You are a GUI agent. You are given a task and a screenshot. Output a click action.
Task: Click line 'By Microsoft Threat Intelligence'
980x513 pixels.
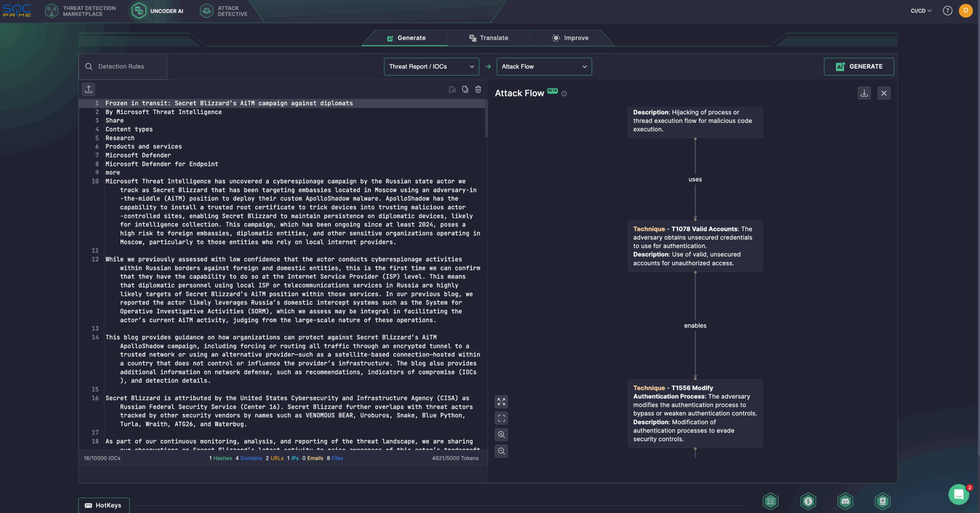163,112
